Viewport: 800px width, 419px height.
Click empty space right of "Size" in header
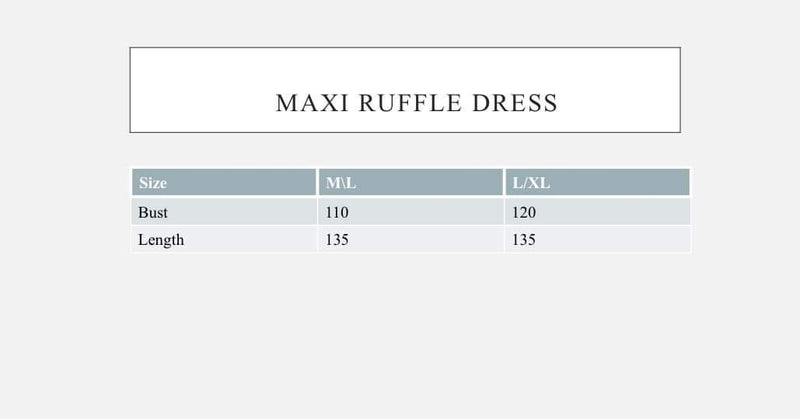[x=241, y=183]
